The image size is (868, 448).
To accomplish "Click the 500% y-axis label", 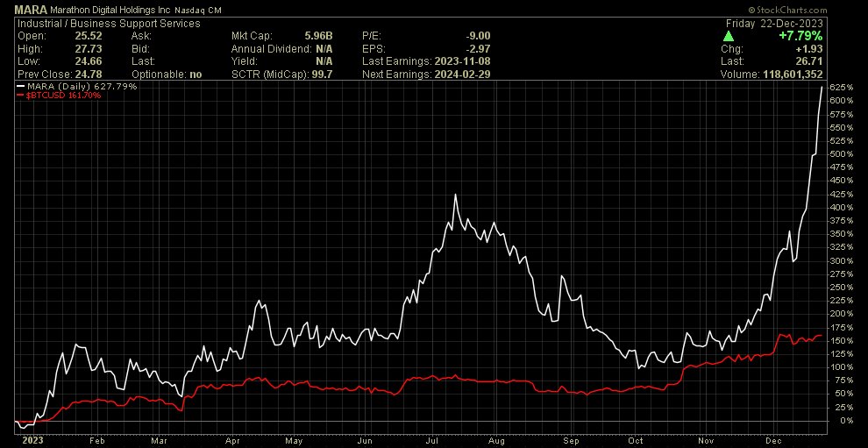I will tap(840, 154).
